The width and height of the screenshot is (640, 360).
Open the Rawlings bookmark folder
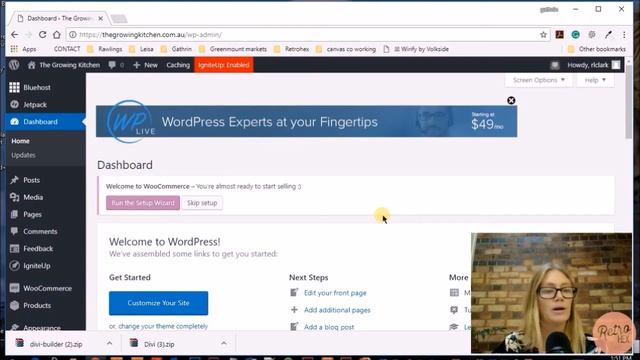[x=105, y=49]
